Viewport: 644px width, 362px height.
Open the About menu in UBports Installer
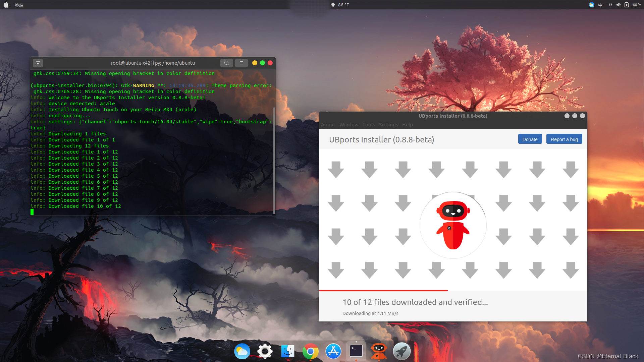coord(328,125)
